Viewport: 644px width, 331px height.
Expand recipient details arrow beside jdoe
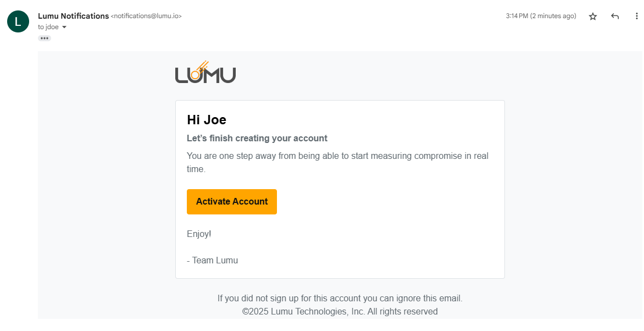[64, 27]
